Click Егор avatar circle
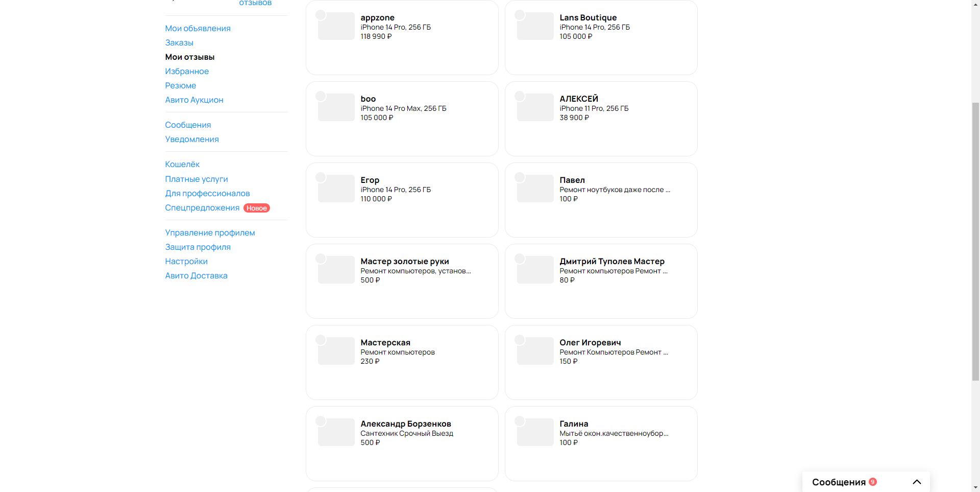Image resolution: width=980 pixels, height=492 pixels. click(x=321, y=177)
